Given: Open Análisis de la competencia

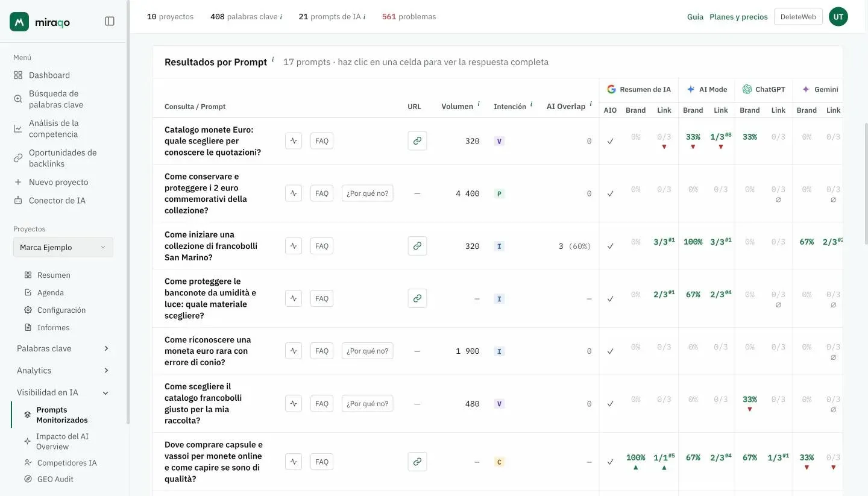Looking at the screenshot, I should [54, 128].
